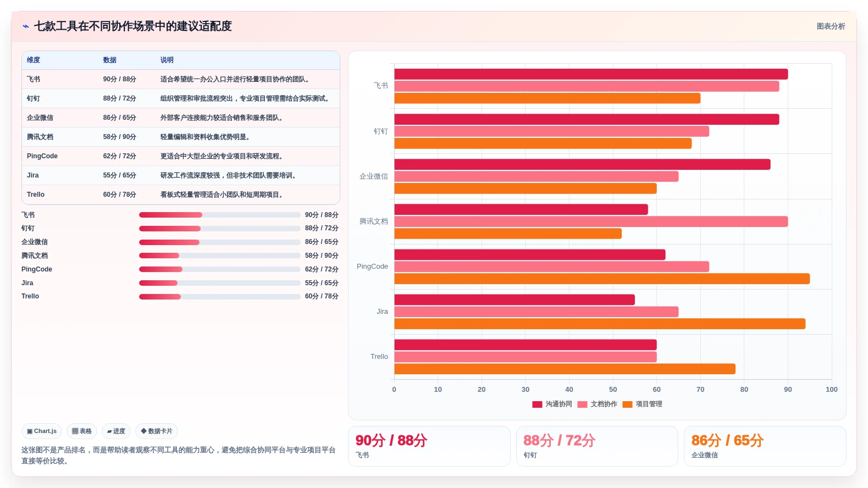This screenshot has height=488, width=868.
Task: Click the Trello progress bar
Action: 220,297
